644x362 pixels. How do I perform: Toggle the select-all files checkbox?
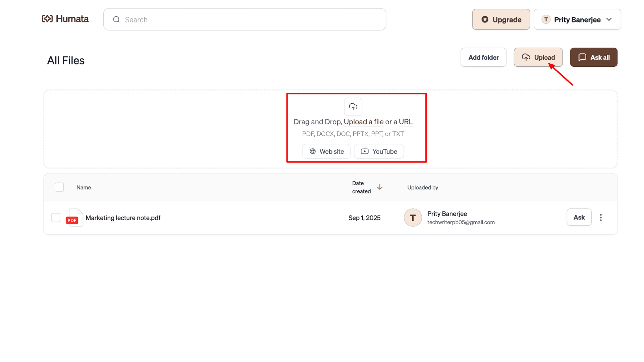click(59, 187)
